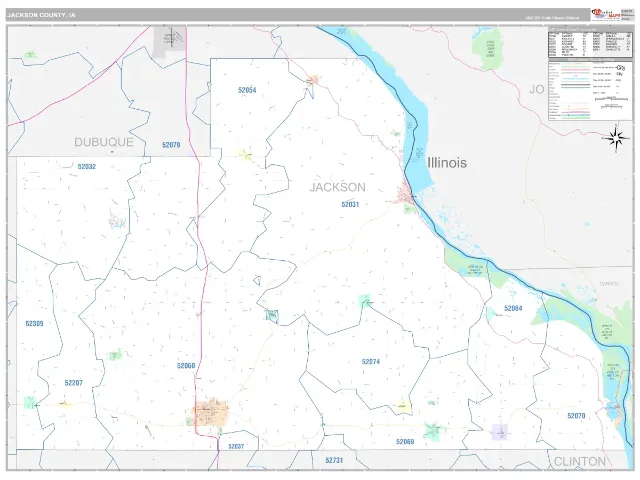Select the ZIP code label 52032
The image size is (640, 480).
coord(87,167)
